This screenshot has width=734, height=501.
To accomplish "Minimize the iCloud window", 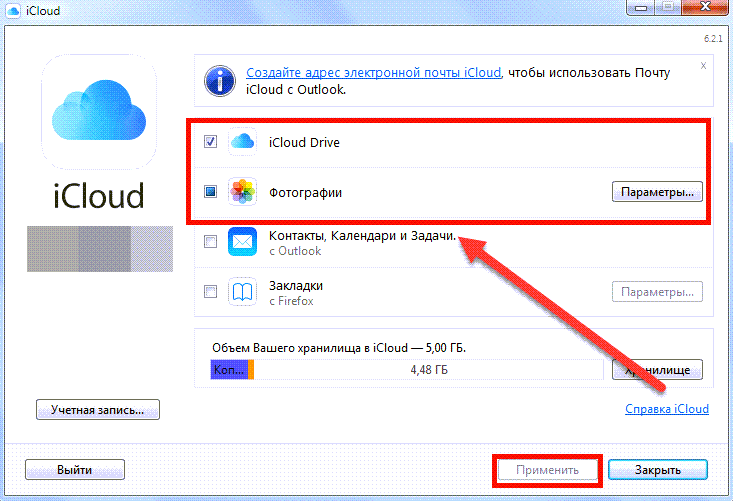I will 641,7.
